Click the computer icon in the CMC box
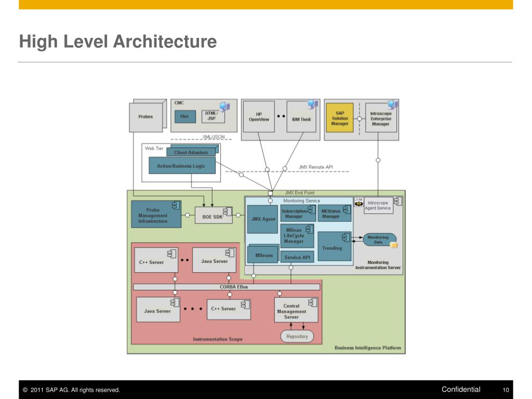Image resolution: width=532 pixels, height=399 pixels. tap(224, 107)
